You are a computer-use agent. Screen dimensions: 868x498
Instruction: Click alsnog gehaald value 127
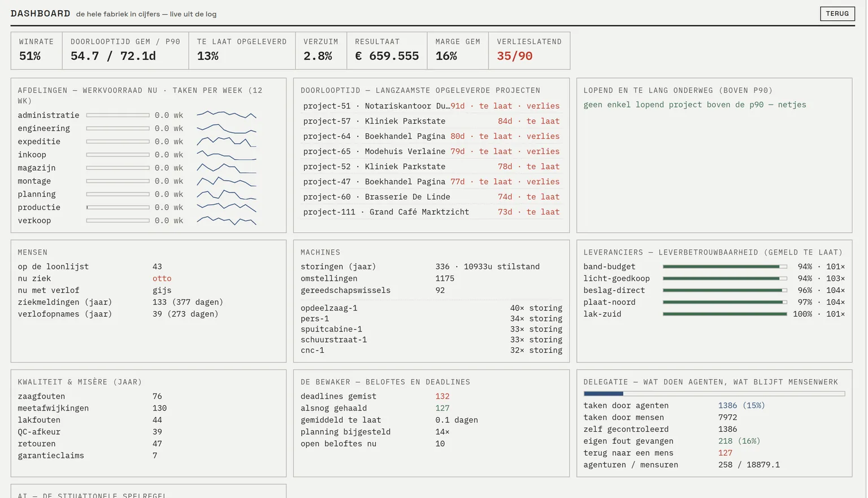442,408
